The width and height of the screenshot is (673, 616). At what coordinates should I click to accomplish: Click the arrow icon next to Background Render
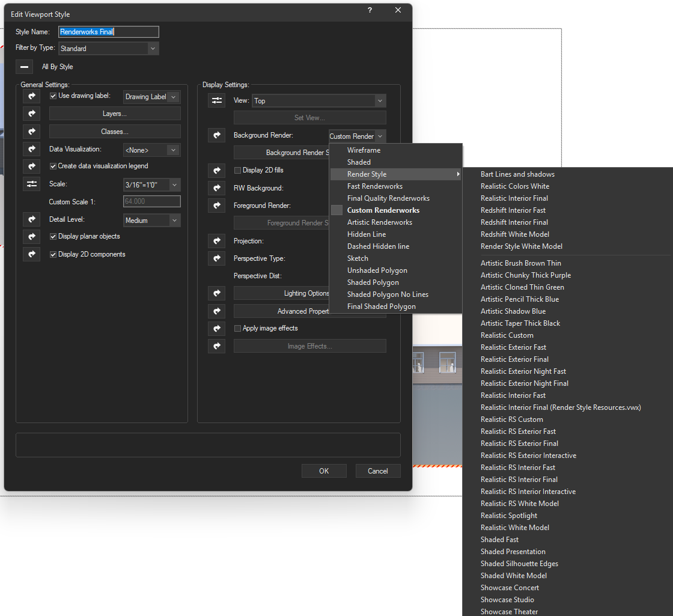[217, 136]
